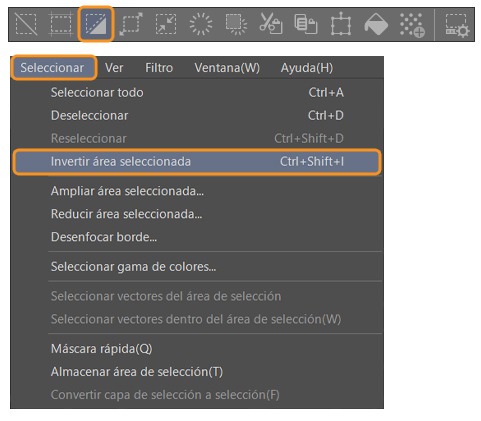Choose Máscara rápida(Q) menu option

tap(197, 349)
